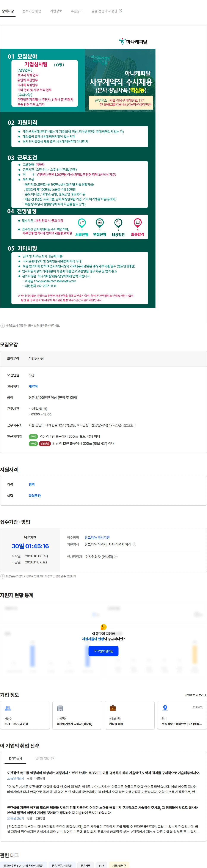Click the 사원수 people icon

8,708
